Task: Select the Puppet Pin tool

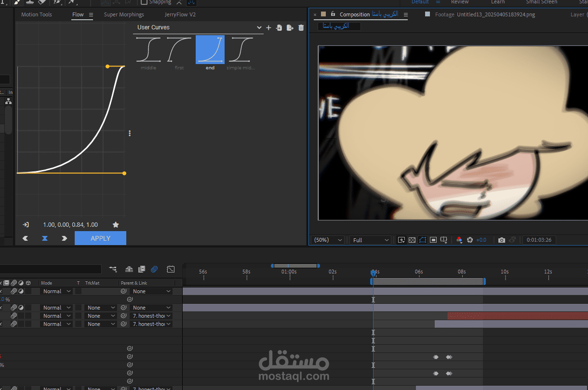Action: [x=72, y=2]
